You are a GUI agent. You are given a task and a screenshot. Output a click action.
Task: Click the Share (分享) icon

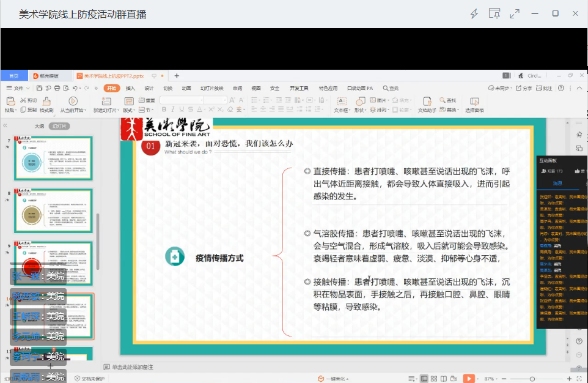518,88
